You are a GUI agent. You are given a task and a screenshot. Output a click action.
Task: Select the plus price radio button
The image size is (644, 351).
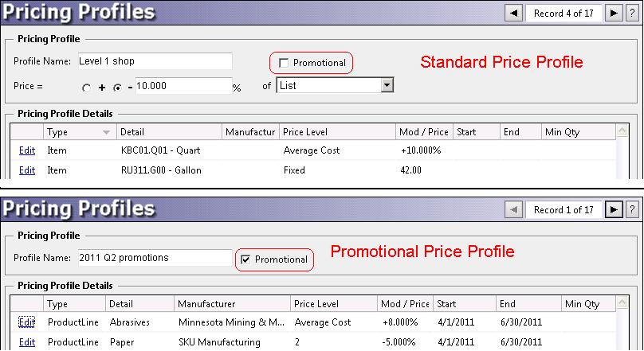click(87, 87)
